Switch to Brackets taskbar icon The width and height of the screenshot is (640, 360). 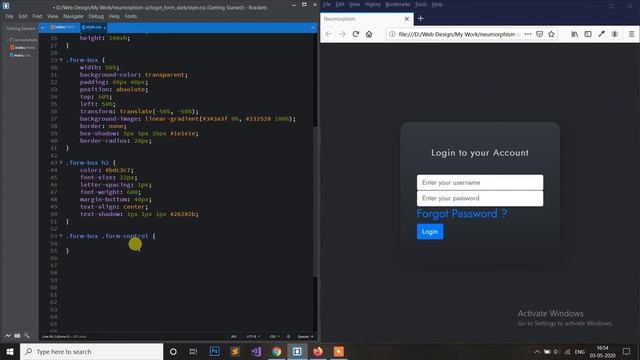pyautogui.click(x=297, y=351)
